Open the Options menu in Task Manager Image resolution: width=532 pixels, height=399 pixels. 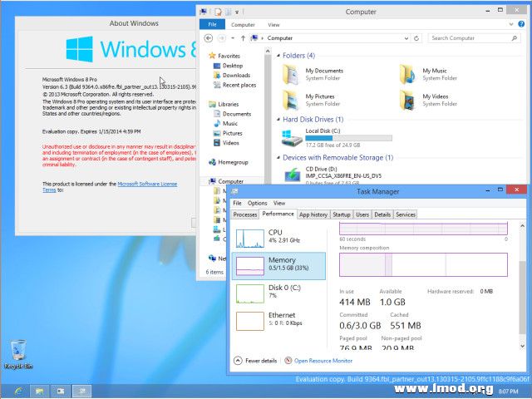257,203
